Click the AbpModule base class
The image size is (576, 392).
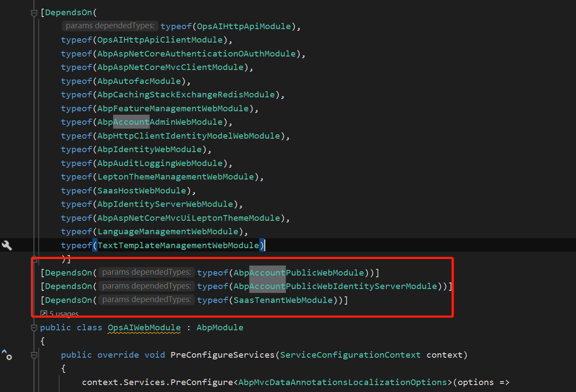click(220, 328)
